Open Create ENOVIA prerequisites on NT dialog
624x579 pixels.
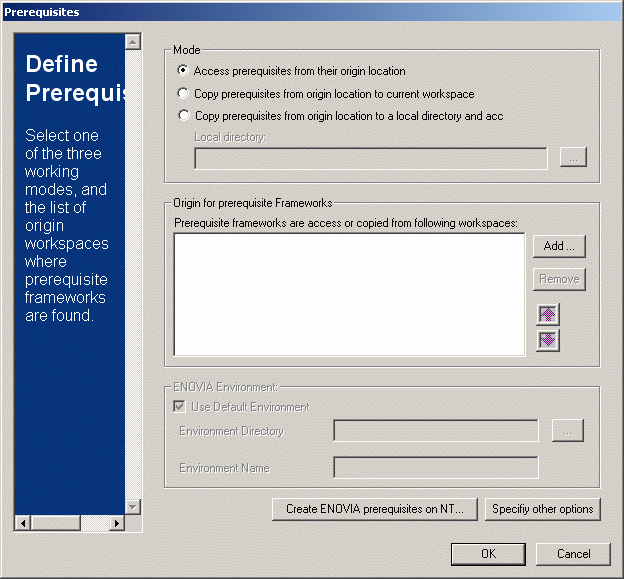tap(375, 509)
